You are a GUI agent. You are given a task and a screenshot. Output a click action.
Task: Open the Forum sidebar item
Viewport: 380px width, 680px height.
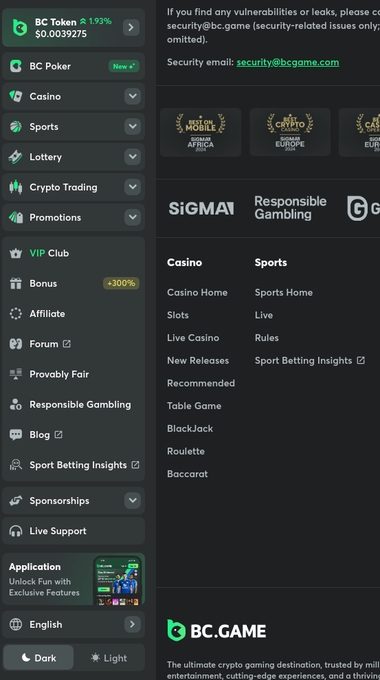click(74, 344)
